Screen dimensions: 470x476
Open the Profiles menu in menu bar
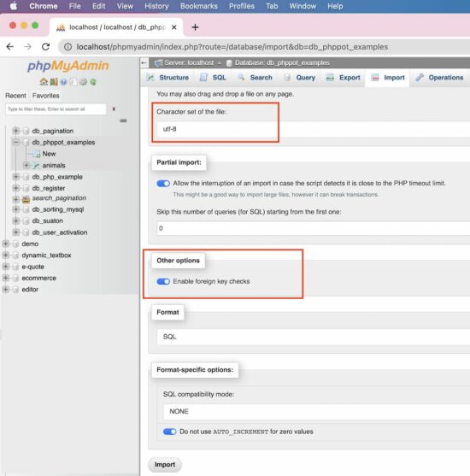click(242, 6)
